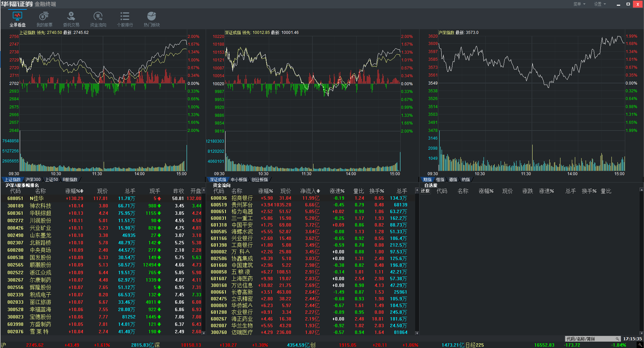Viewport: 644px width, 348px height.
Task: Open the 全景看盘 panorama view icon
Action: [17, 19]
